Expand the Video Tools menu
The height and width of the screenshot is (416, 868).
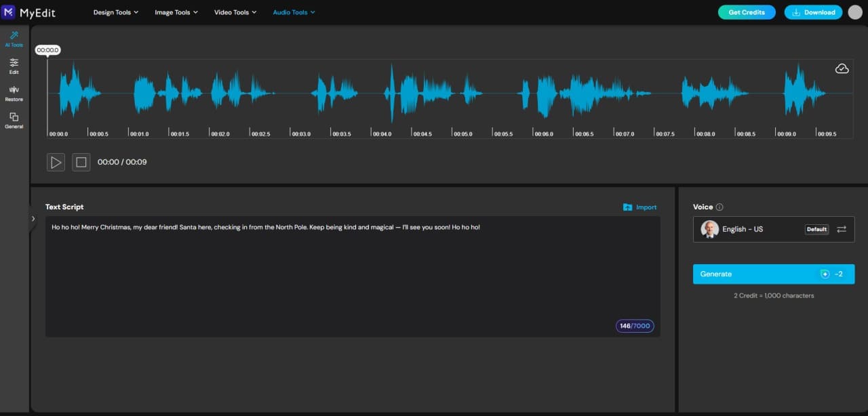click(x=235, y=12)
